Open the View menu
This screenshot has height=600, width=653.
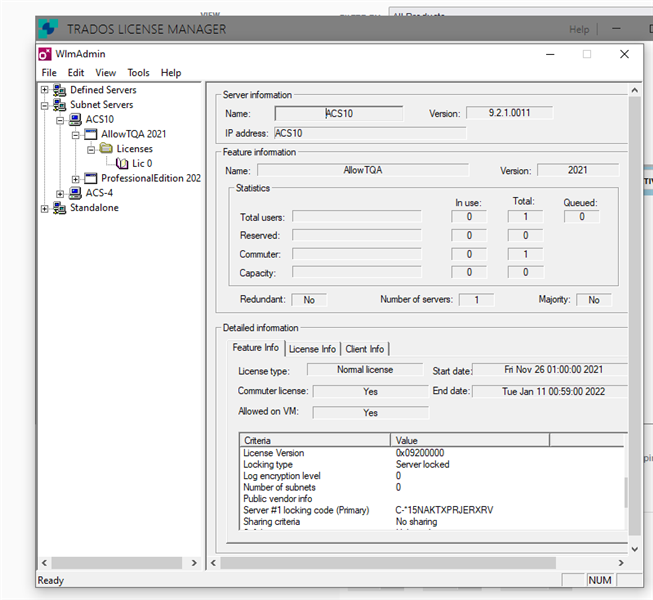(x=105, y=72)
